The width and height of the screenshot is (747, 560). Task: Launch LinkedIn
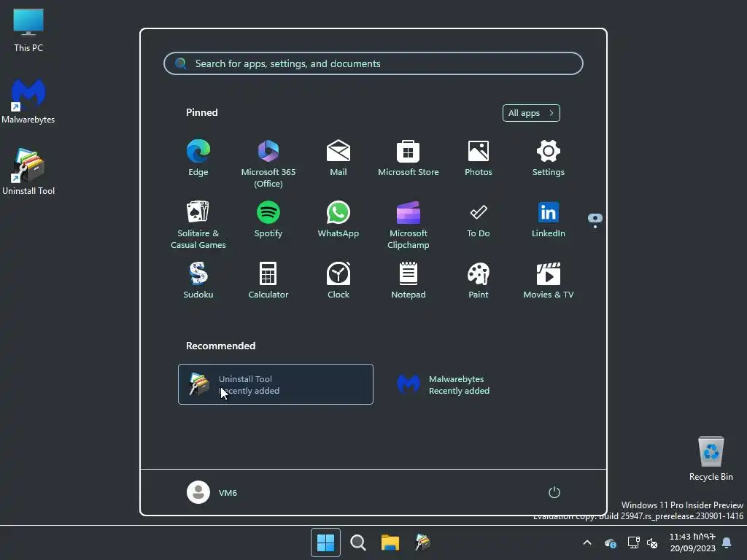549,219
